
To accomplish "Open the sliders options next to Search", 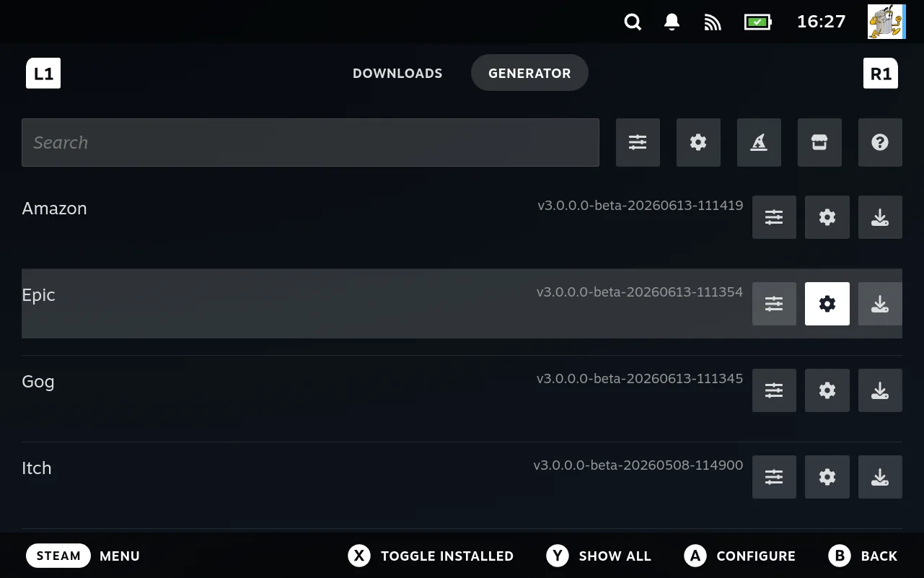I will point(638,143).
